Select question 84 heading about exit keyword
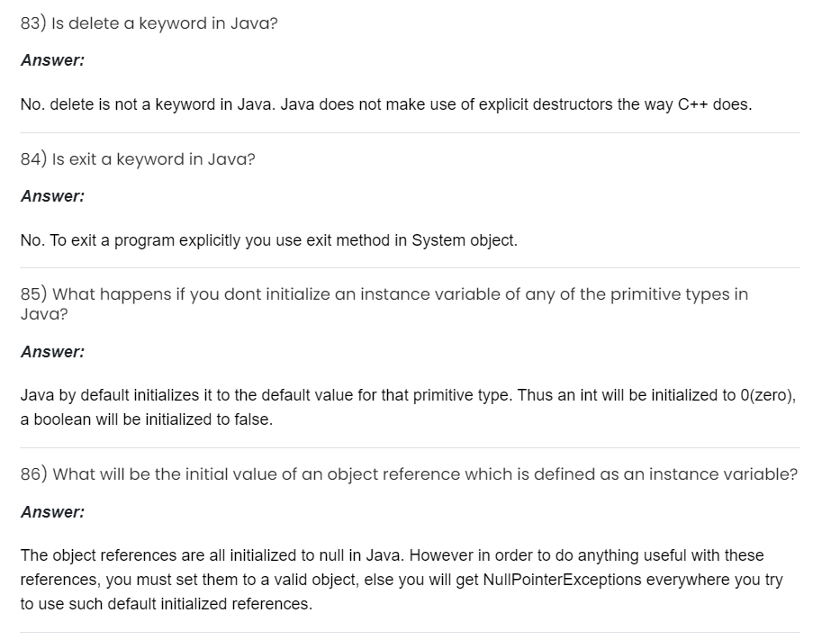 [137, 159]
